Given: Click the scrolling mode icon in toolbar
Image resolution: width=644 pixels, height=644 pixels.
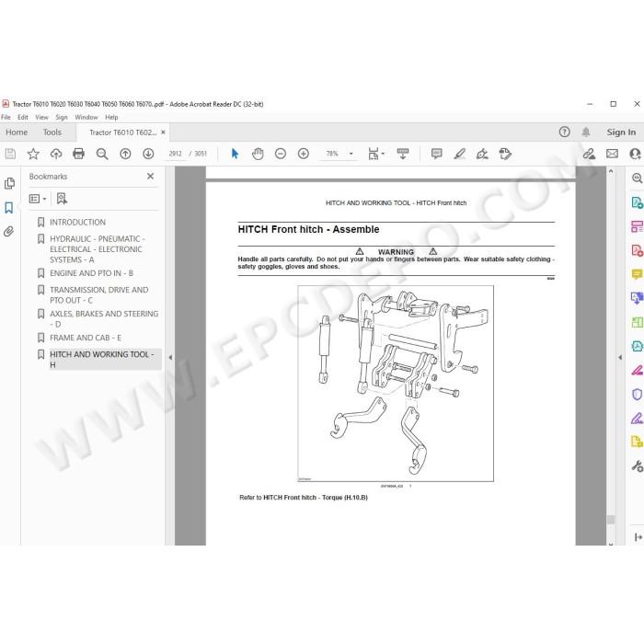Looking at the screenshot, I should (403, 154).
